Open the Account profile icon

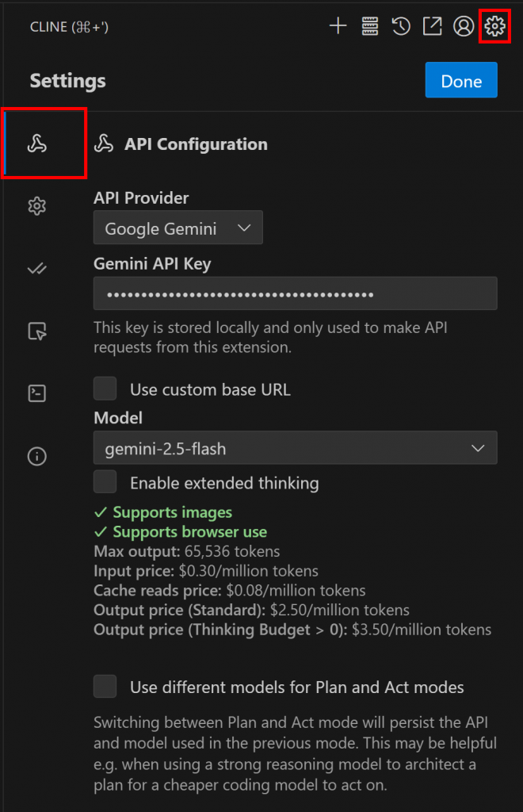[x=464, y=26]
